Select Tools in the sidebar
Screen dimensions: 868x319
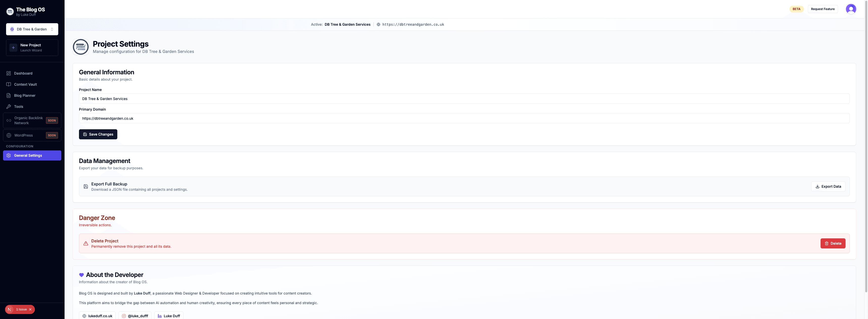coord(18,107)
